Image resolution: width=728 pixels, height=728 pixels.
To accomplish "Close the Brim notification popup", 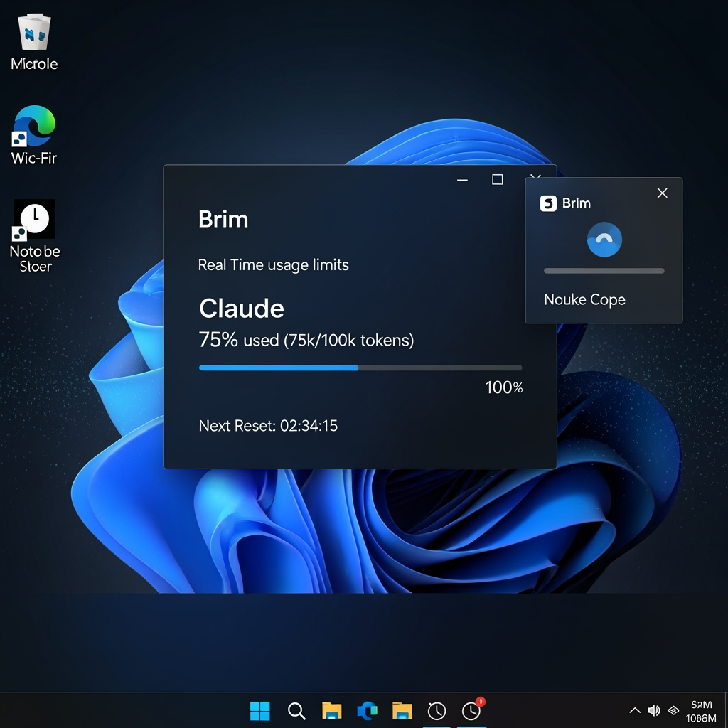I will [x=662, y=193].
